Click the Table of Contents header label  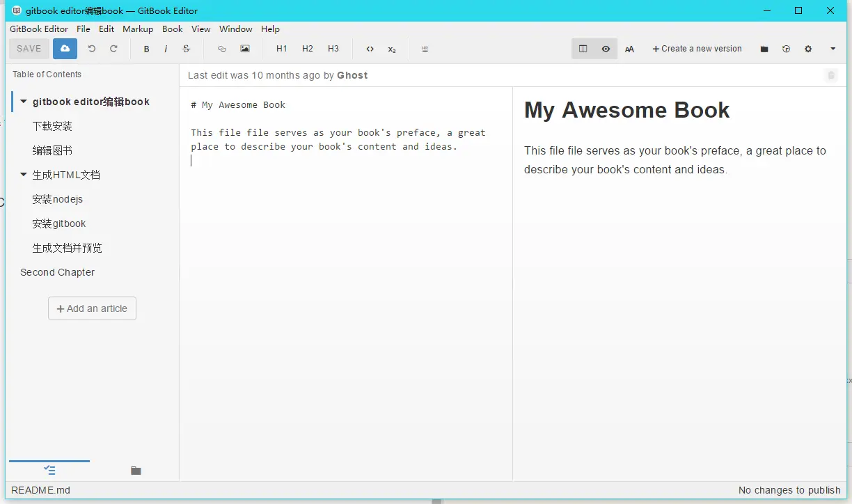coord(47,74)
